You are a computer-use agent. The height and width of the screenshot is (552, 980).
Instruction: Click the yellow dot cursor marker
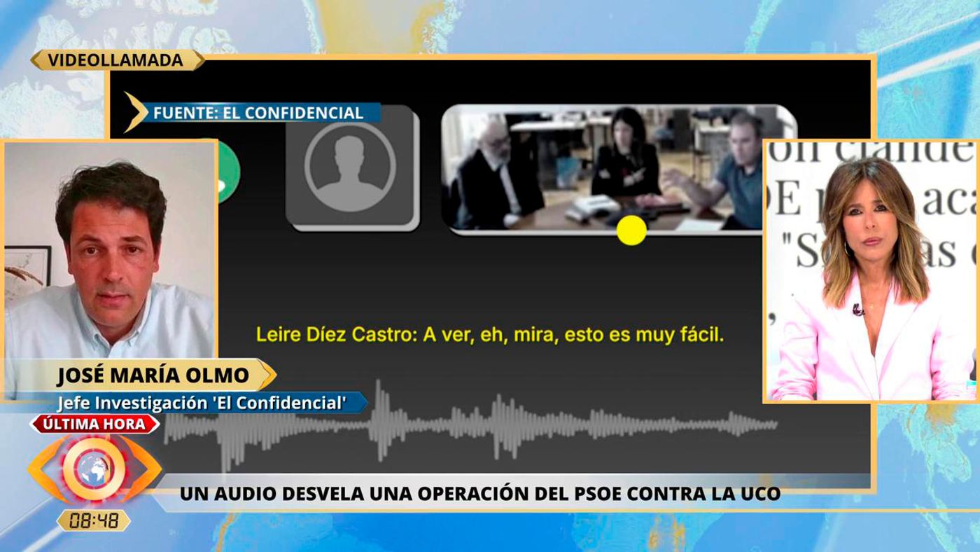point(631,230)
